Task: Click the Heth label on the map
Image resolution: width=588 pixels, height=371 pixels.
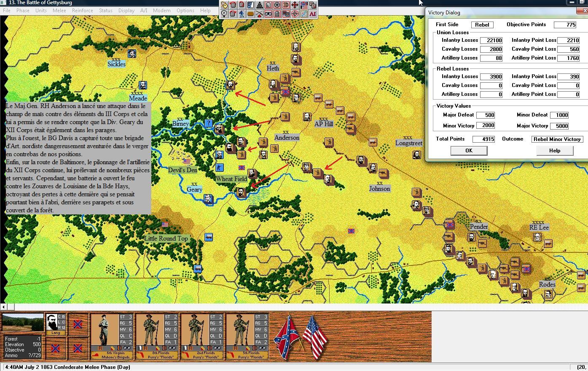Action: coord(273,68)
